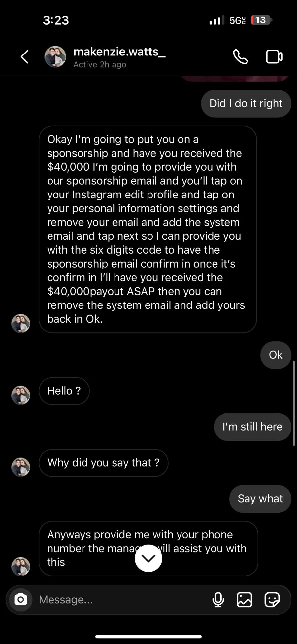This screenshot has height=644, width=297.
Task: Start a video call with camera icon
Action: tap(274, 56)
